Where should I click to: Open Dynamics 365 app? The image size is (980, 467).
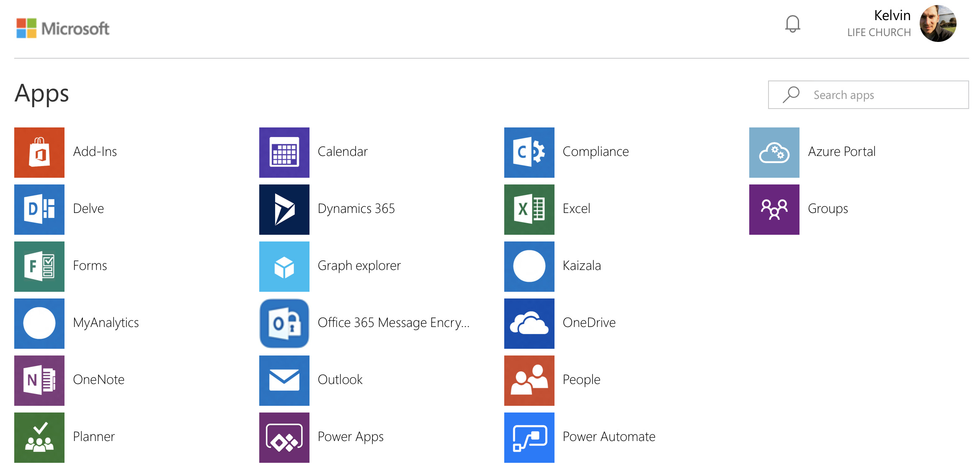[x=285, y=208]
